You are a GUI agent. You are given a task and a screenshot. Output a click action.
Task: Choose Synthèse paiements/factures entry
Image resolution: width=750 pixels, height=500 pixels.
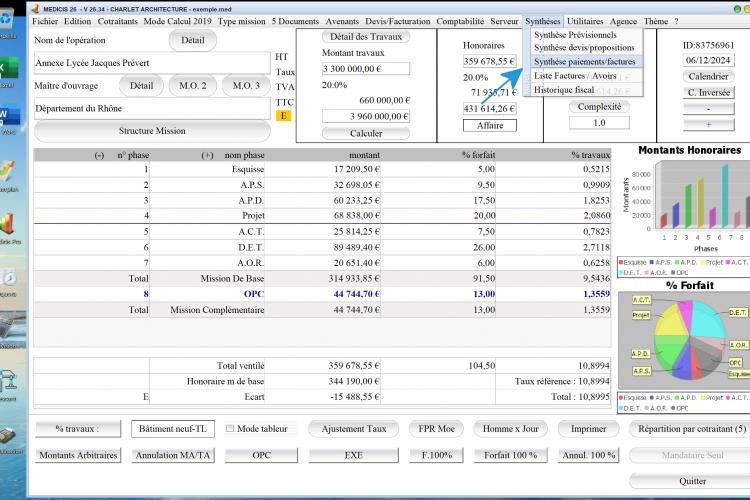pyautogui.click(x=585, y=62)
